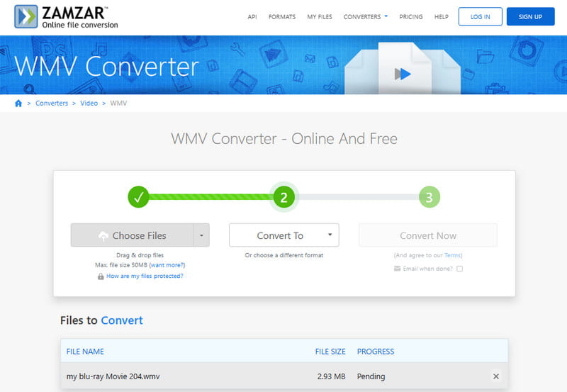Screen dimensions: 567x392
Task: Open the Convert To format dropdown
Action: (x=283, y=235)
